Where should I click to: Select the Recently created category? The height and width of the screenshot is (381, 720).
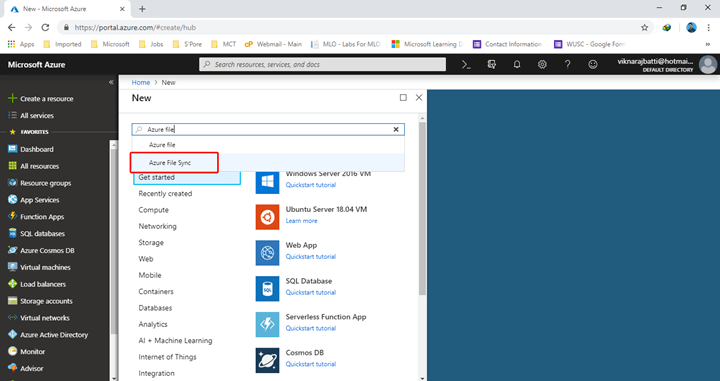click(165, 194)
